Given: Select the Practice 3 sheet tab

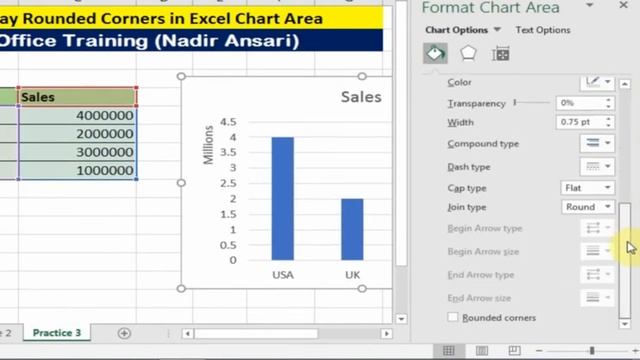Looking at the screenshot, I should [57, 333].
